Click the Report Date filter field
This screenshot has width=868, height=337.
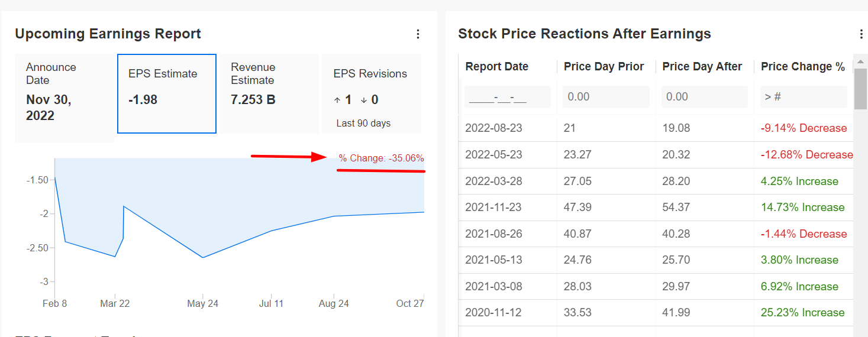click(x=508, y=96)
